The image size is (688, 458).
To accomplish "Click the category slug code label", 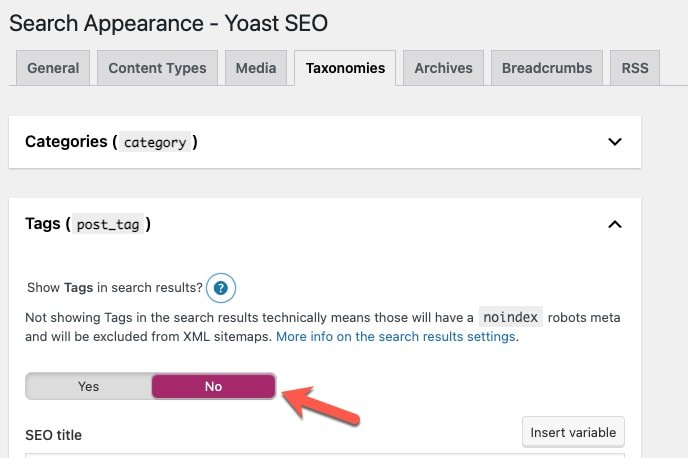I will click(154, 143).
